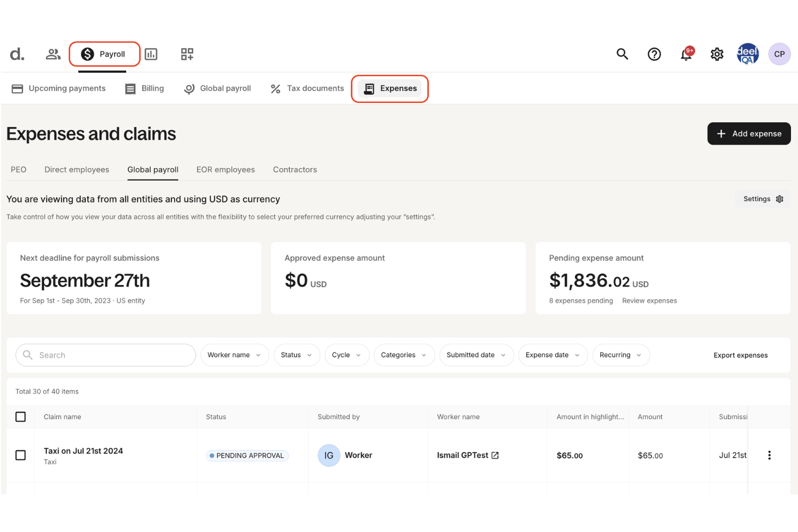798x532 pixels.
Task: Open the settings gear in top bar
Action: (x=717, y=54)
